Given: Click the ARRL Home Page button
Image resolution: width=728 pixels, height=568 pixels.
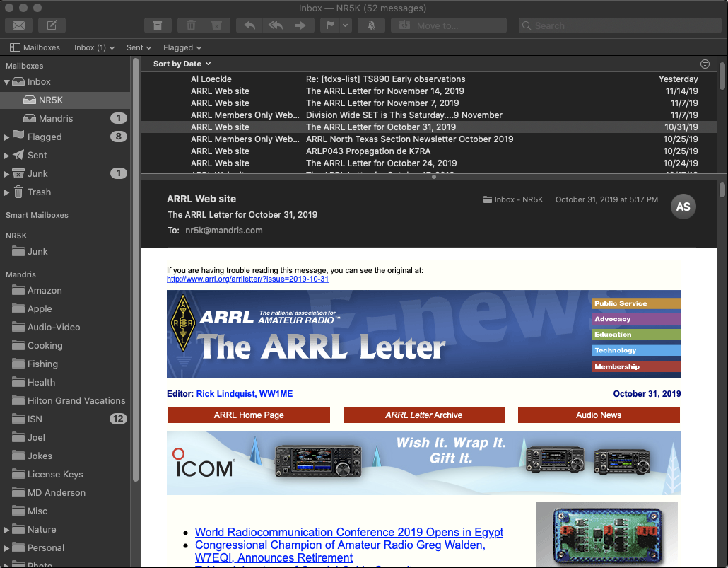Looking at the screenshot, I should (x=249, y=415).
